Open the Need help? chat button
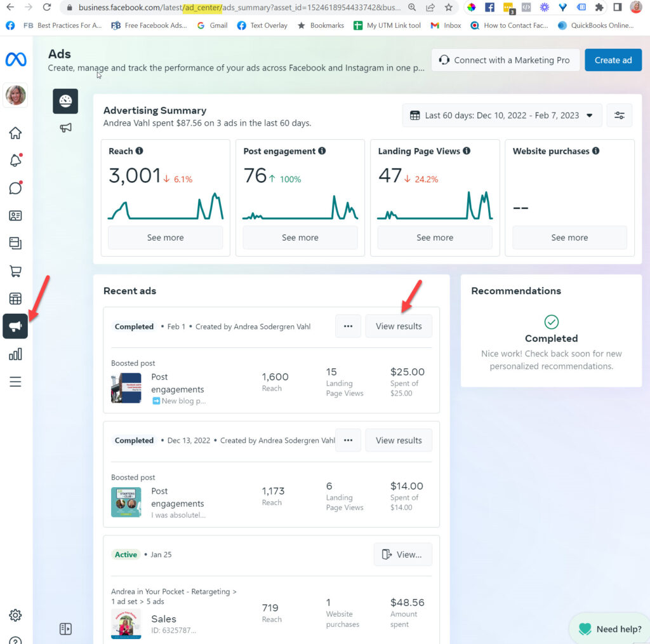650x644 pixels. tap(609, 629)
